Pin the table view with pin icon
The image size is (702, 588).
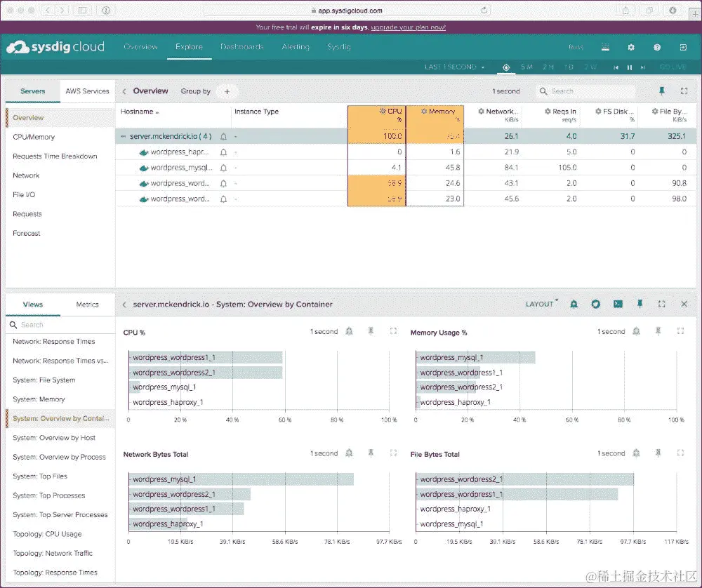(662, 91)
